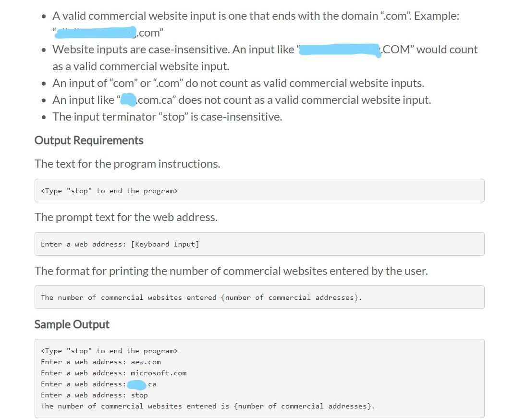Click the blue redaction mark before ".COM"
Viewport: 526px width, 420px height.
339,49
